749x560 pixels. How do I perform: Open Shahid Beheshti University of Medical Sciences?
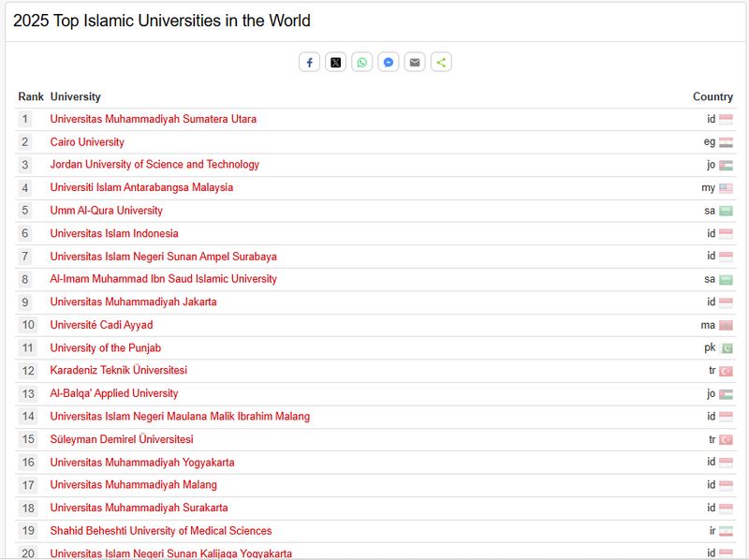coord(160,530)
